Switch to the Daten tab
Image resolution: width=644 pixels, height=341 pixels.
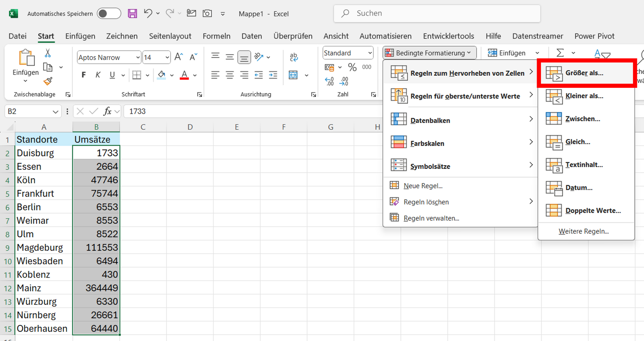(252, 36)
